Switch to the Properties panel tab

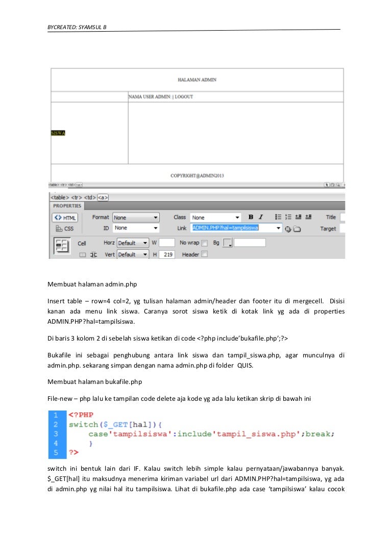tap(67, 206)
